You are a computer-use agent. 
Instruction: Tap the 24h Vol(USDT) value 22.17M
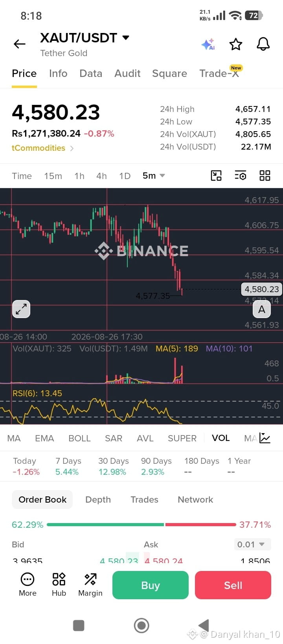click(256, 147)
